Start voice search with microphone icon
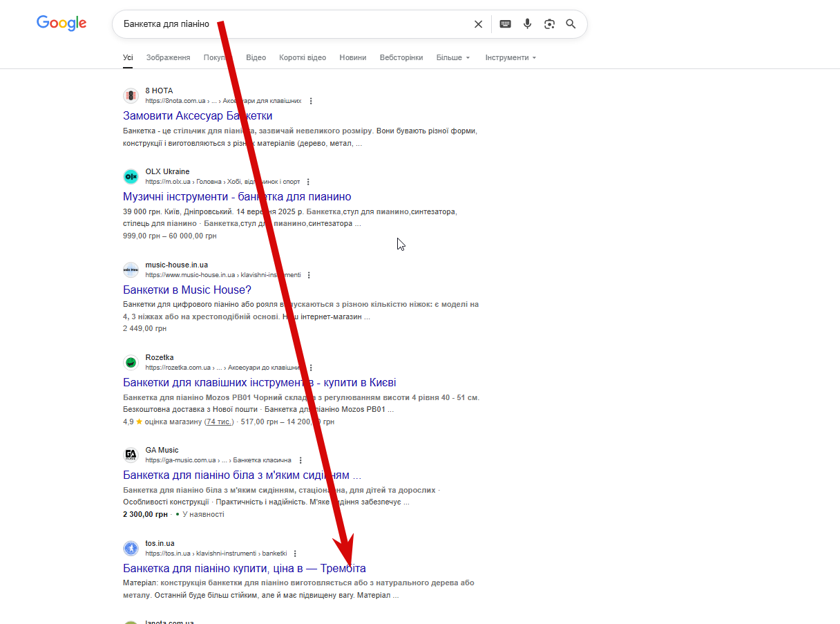 (x=528, y=24)
